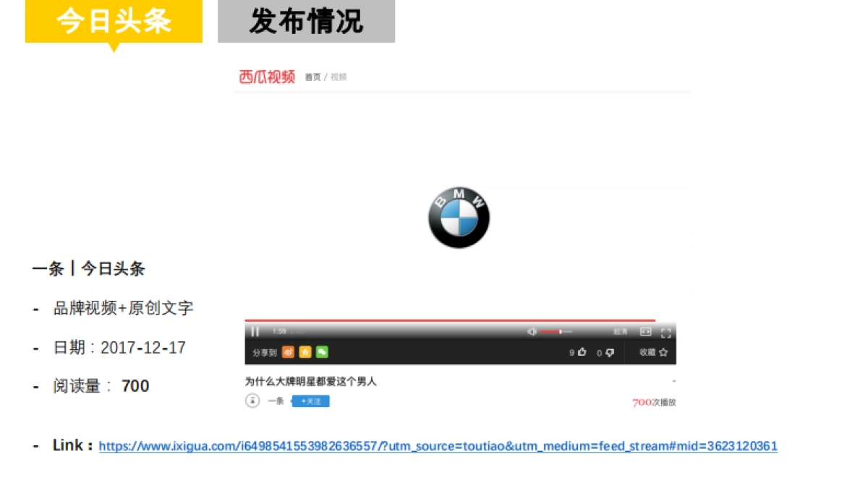
Task: Click the volume speaker icon
Action: coord(532,332)
